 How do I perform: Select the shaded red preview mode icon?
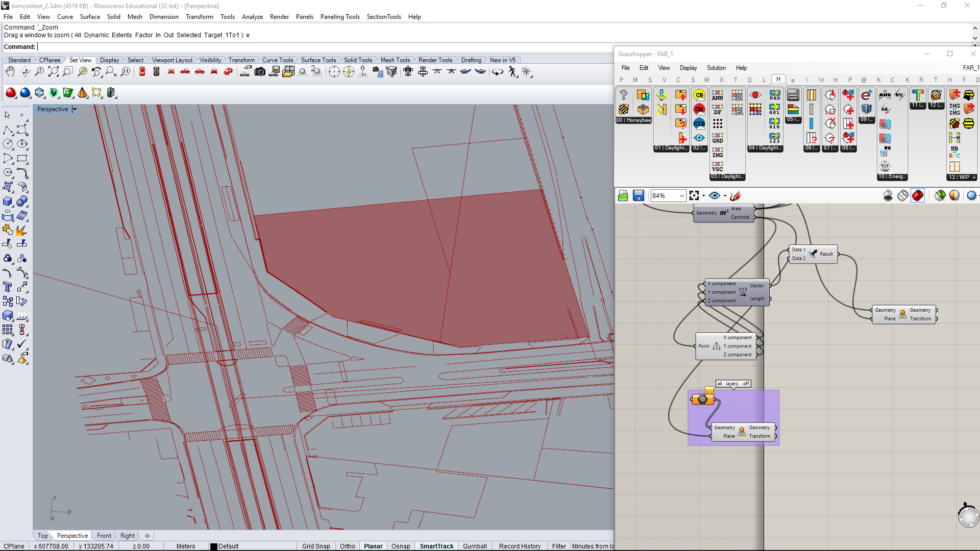tap(917, 196)
